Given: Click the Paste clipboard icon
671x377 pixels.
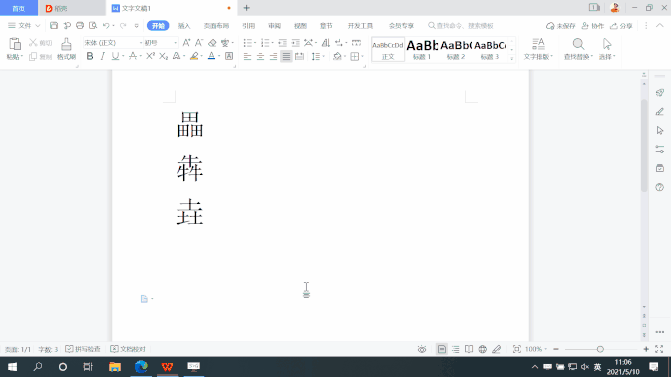Looking at the screenshot, I should tap(15, 44).
